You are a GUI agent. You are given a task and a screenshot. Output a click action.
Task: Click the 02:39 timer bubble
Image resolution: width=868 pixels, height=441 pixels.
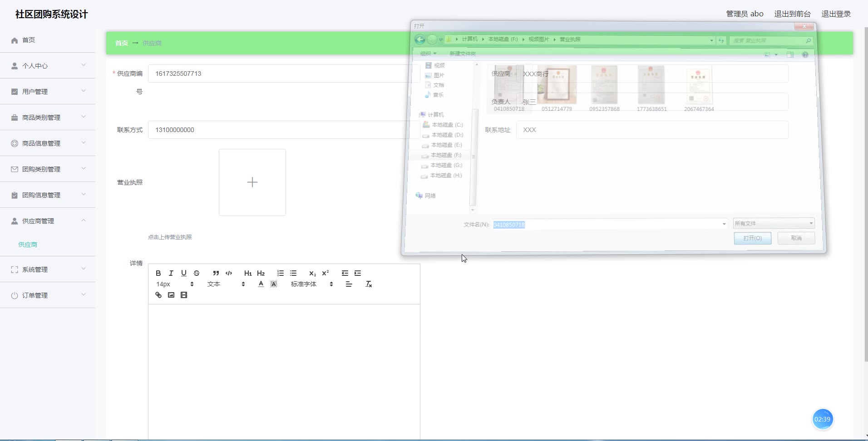coord(822,419)
